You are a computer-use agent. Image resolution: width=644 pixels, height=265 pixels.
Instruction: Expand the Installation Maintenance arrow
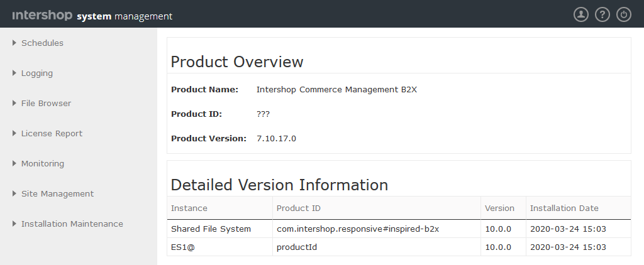(14, 224)
